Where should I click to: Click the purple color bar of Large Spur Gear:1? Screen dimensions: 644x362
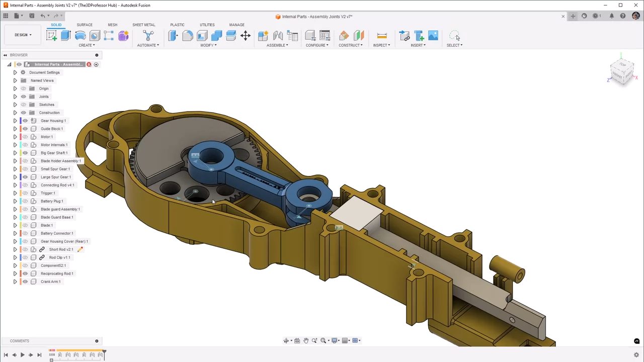pyautogui.click(x=21, y=177)
